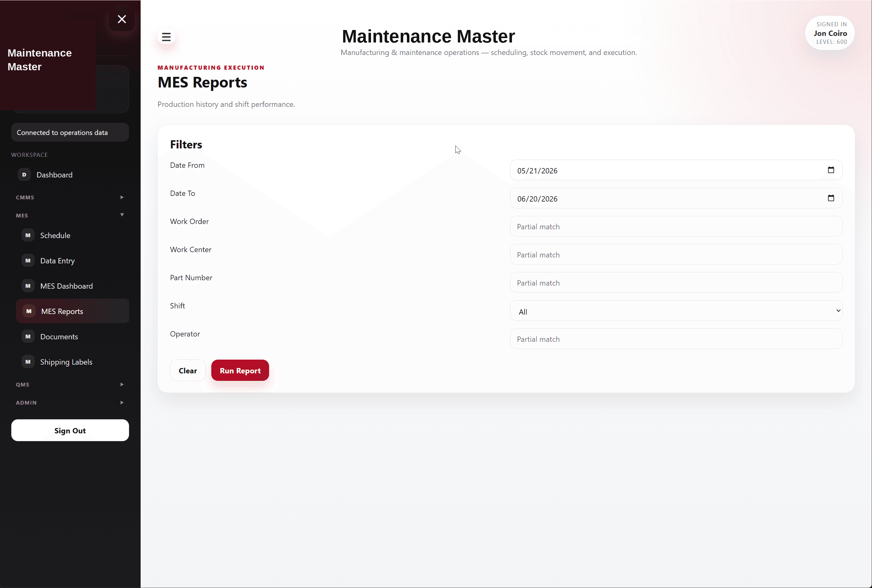Navigate to MES Dashboard
872x588 pixels.
click(72, 286)
